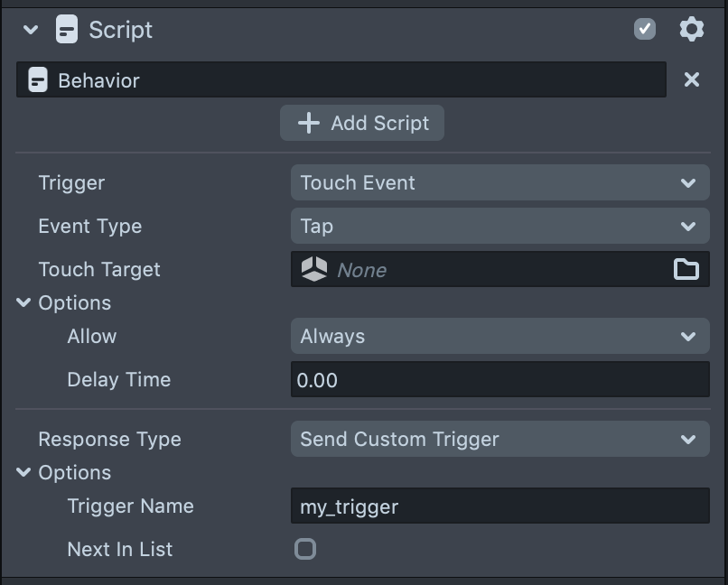Click the scene object icon in Touch Target
The image size is (728, 585).
click(314, 269)
